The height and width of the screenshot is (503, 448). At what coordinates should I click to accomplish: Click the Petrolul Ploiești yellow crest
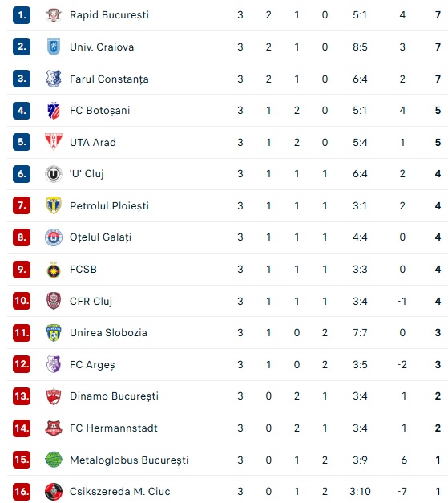pyautogui.click(x=54, y=205)
